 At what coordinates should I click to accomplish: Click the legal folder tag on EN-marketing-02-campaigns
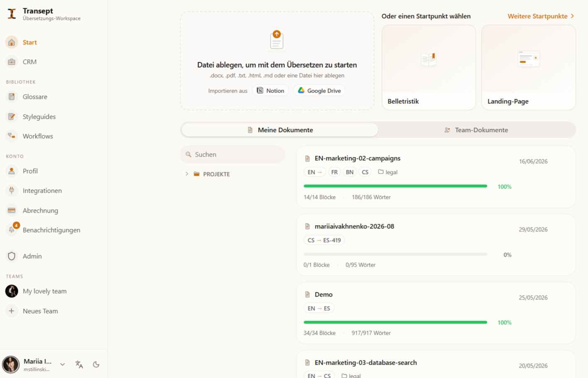point(388,172)
